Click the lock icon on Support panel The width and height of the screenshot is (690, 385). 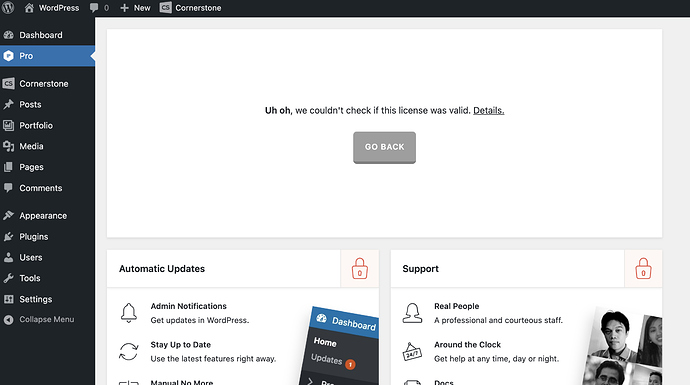click(x=643, y=268)
